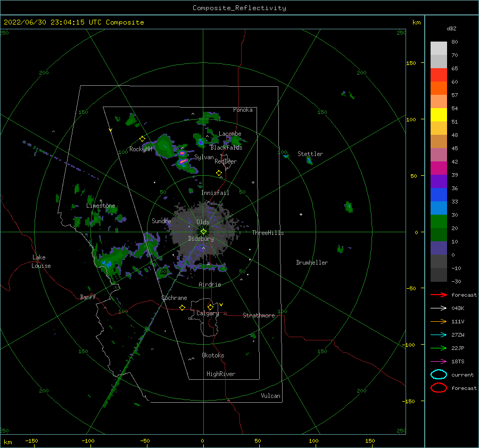The height and width of the screenshot is (448, 479).
Task: Click the Limestone label
Action: 101,206
